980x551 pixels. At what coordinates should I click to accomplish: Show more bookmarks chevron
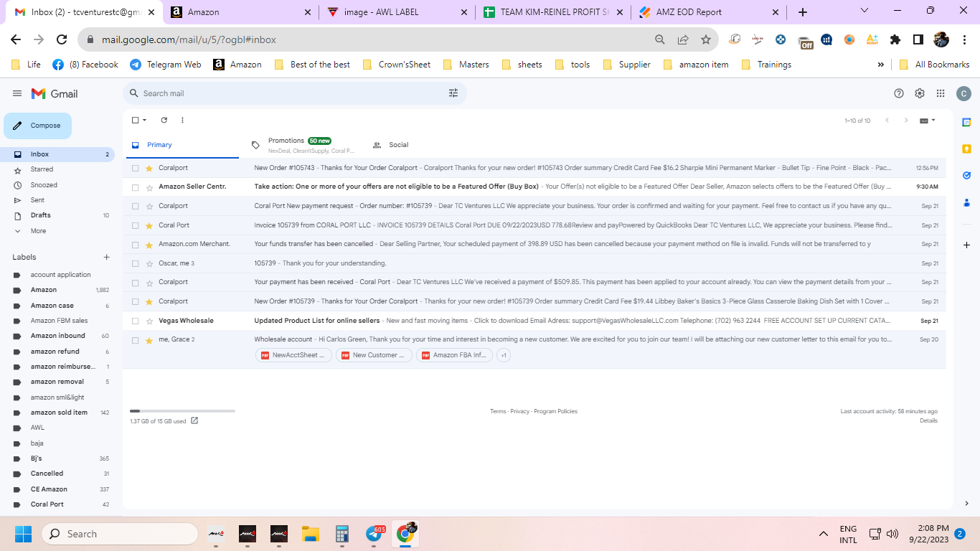pos(880,65)
